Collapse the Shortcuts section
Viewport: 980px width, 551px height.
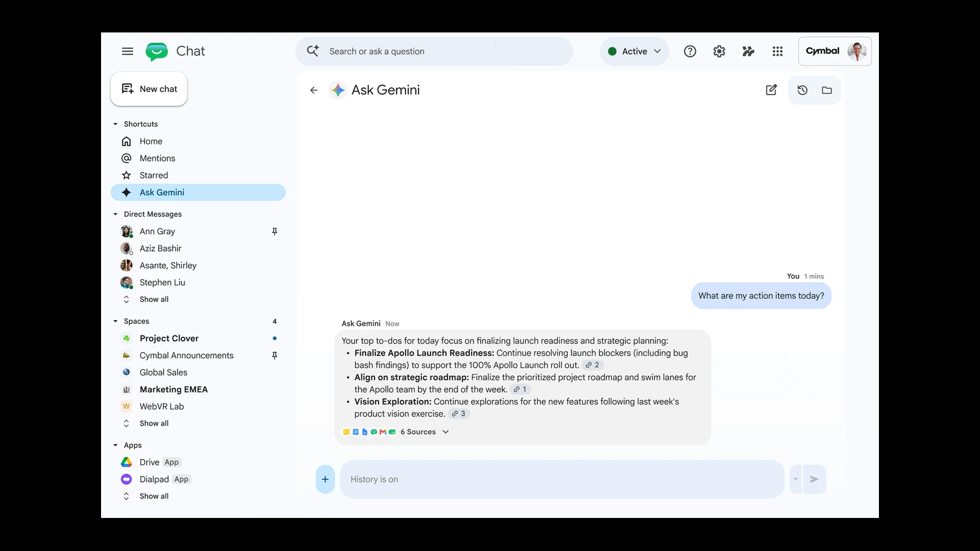click(x=115, y=124)
